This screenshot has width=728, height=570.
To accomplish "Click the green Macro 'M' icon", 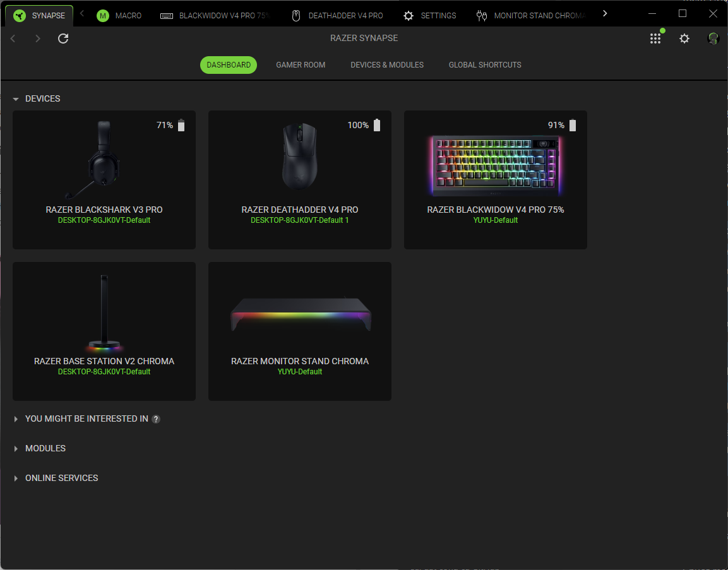I will click(x=103, y=16).
